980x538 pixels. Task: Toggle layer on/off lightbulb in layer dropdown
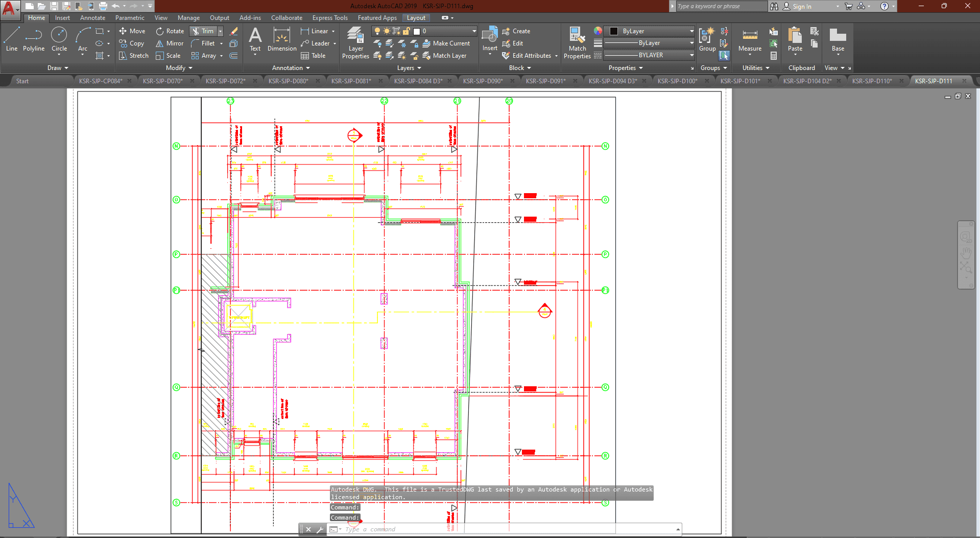tap(377, 31)
